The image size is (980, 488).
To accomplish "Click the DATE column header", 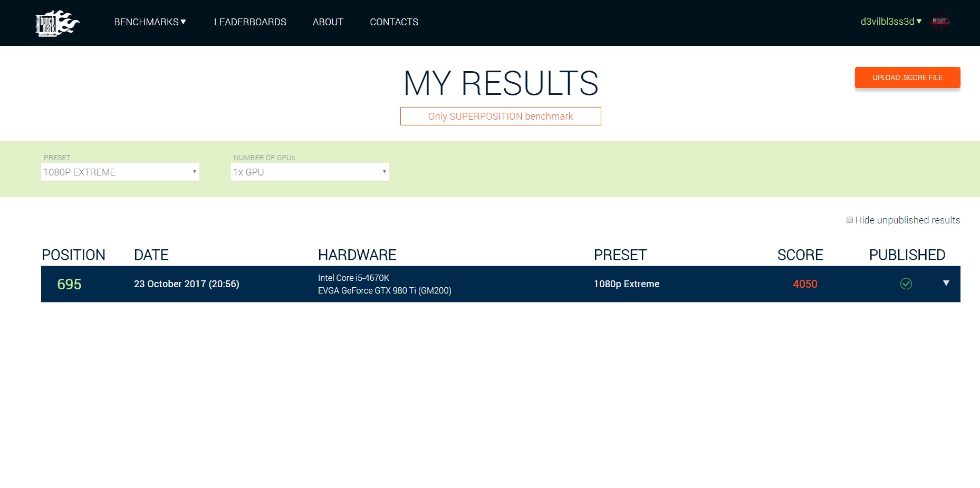I will pos(151,255).
